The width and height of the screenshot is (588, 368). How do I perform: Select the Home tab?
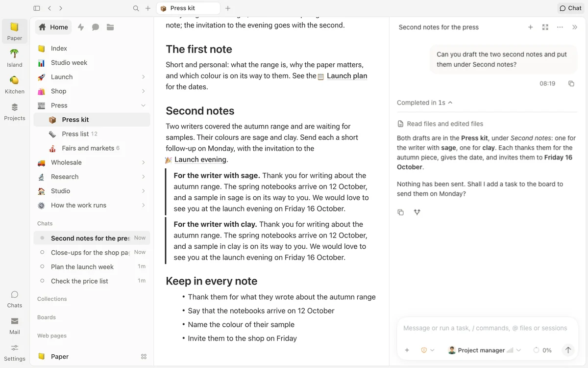point(53,27)
